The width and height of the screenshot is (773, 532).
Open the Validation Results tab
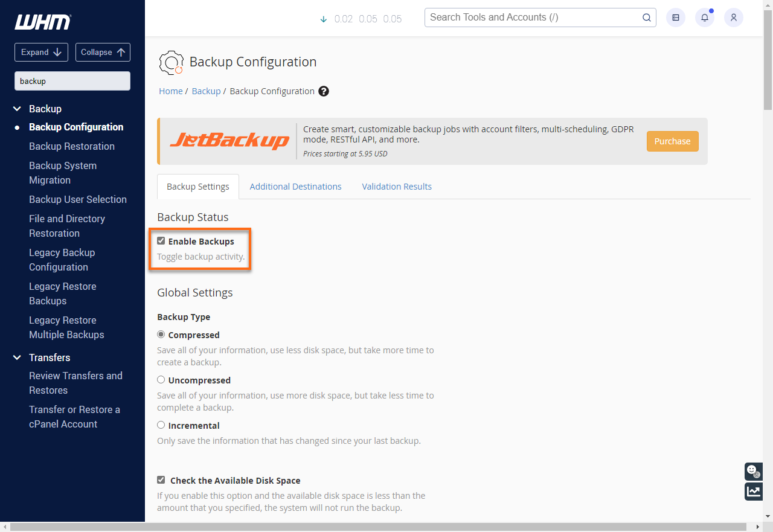397,186
